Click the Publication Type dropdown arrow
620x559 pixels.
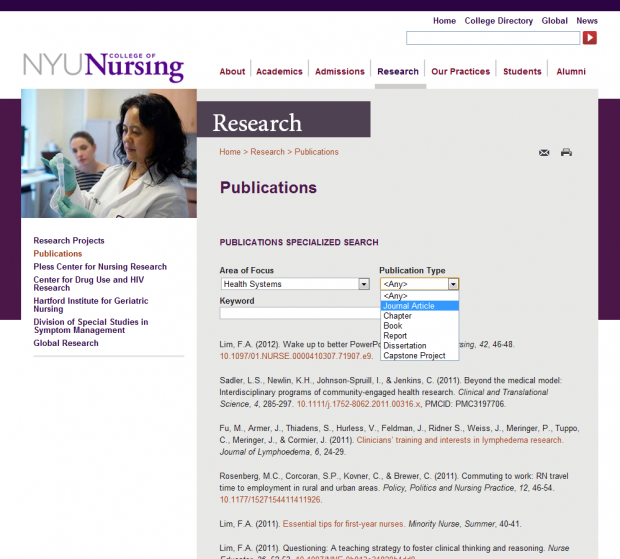coord(453,284)
